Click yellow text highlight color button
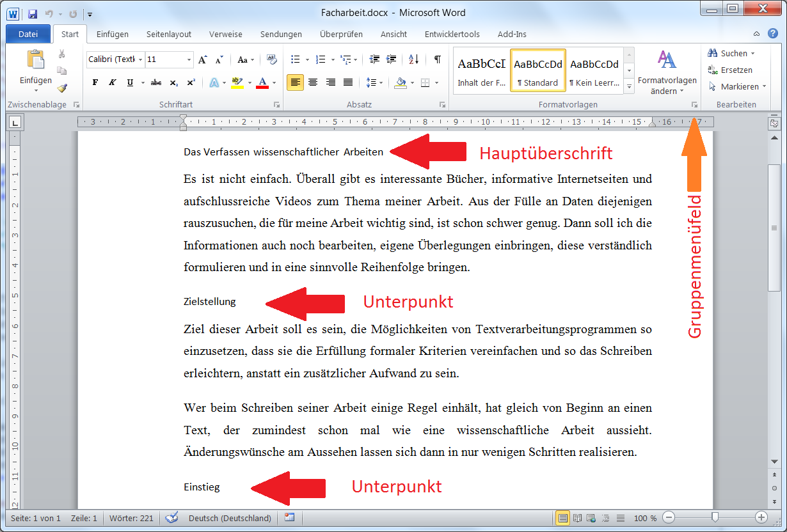The width and height of the screenshot is (787, 532). click(237, 82)
